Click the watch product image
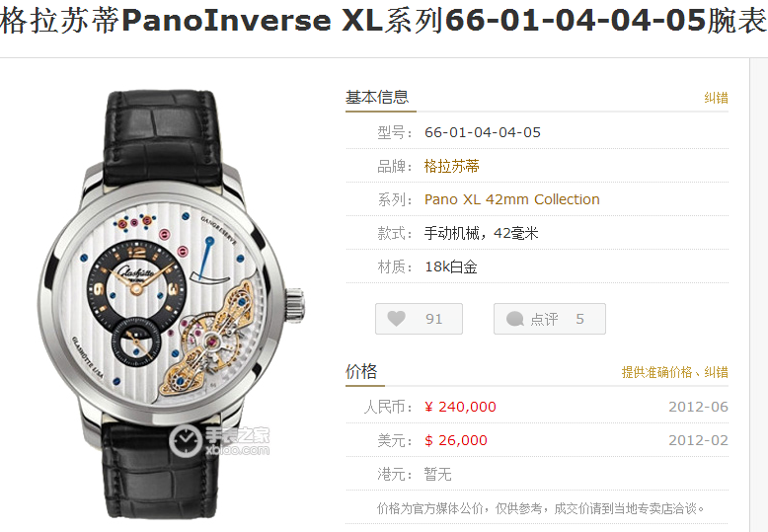This screenshot has height=532, width=768. coord(172,304)
